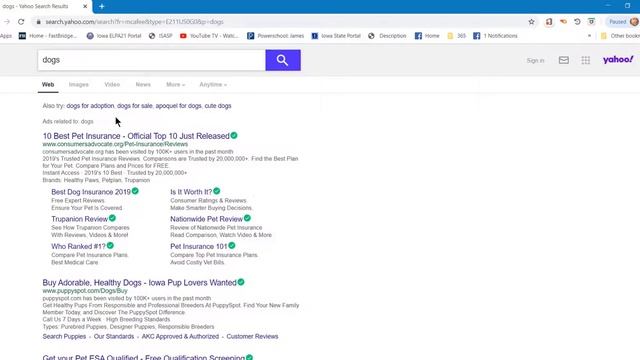Screen dimensions: 640x360
Task: Open the Iowa ELPA21 Portal bookmark
Action: [x=114, y=36]
